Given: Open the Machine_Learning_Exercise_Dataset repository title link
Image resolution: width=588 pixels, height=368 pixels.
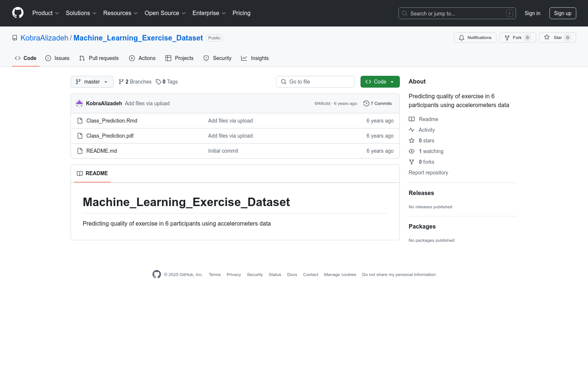Looking at the screenshot, I should click(138, 38).
